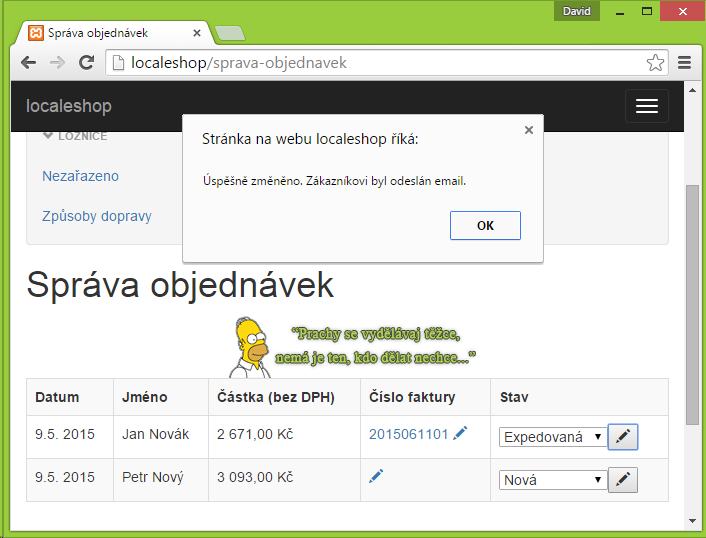The width and height of the screenshot is (706, 538).
Task: Select cell text 'Petr Nový'
Action: click(153, 477)
